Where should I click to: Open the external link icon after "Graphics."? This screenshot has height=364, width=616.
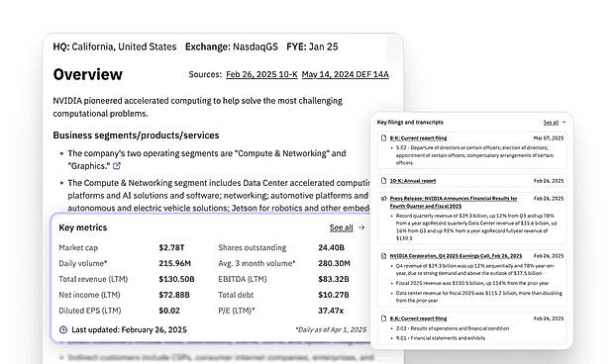[117, 166]
